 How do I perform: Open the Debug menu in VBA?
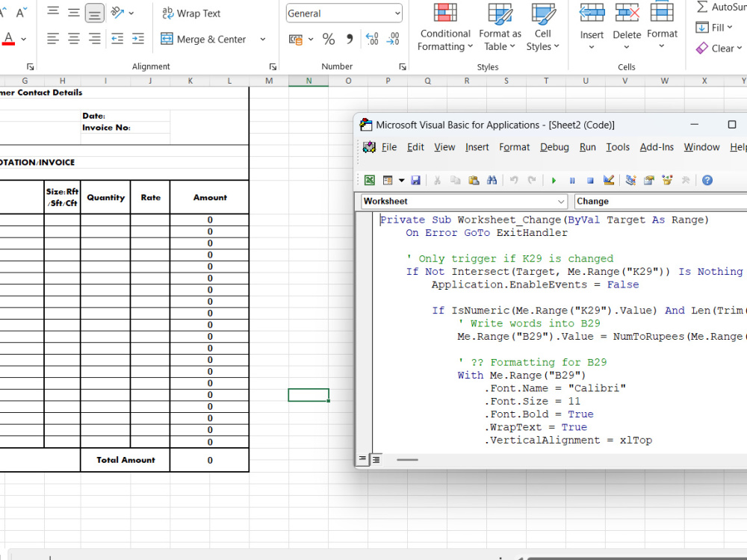pos(554,147)
